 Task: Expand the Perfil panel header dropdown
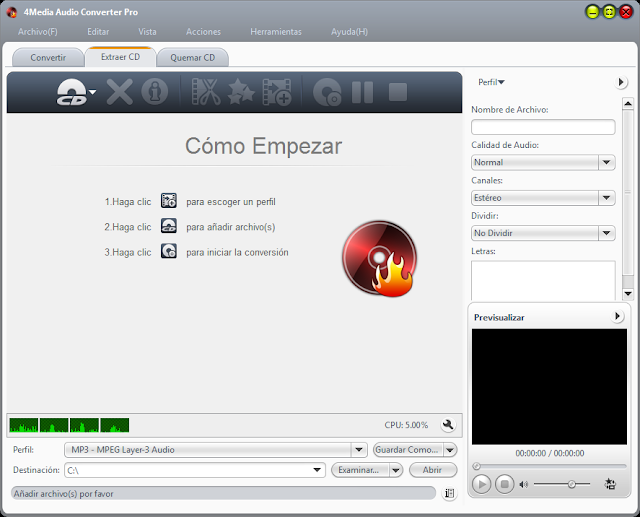click(x=491, y=82)
